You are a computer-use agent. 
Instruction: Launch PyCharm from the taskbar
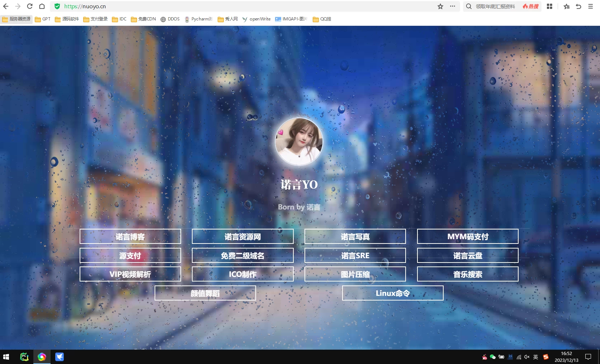(24, 356)
